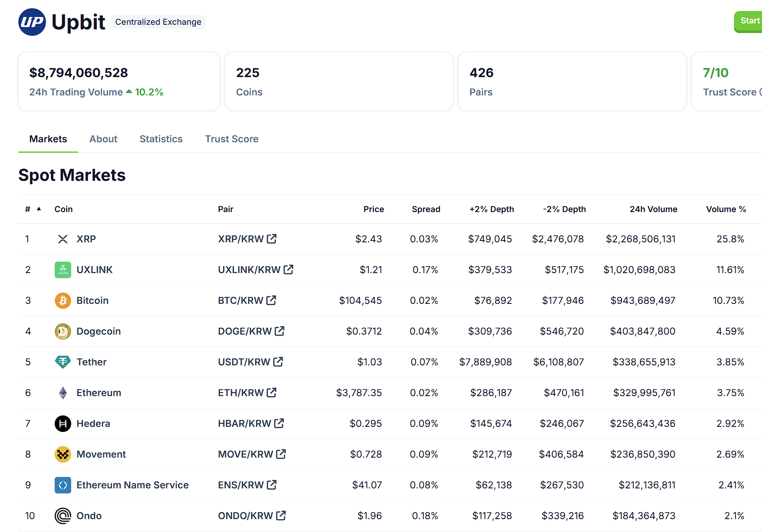Click the Movement coin icon
762x532 pixels.
(63, 454)
